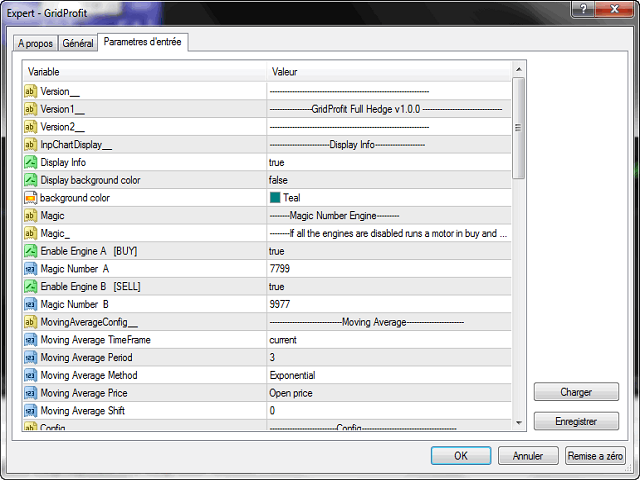Select the 'Moving Average Method' variable name
640x480 pixels.
89,376
